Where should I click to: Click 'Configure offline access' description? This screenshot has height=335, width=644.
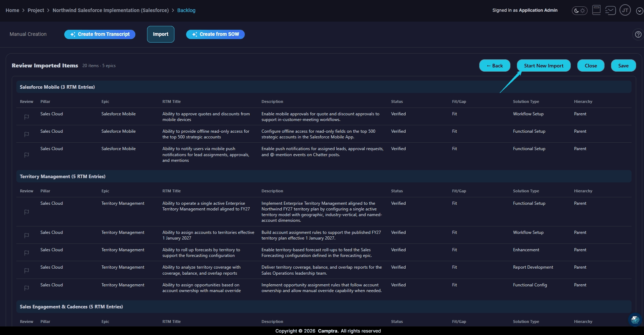(x=318, y=134)
